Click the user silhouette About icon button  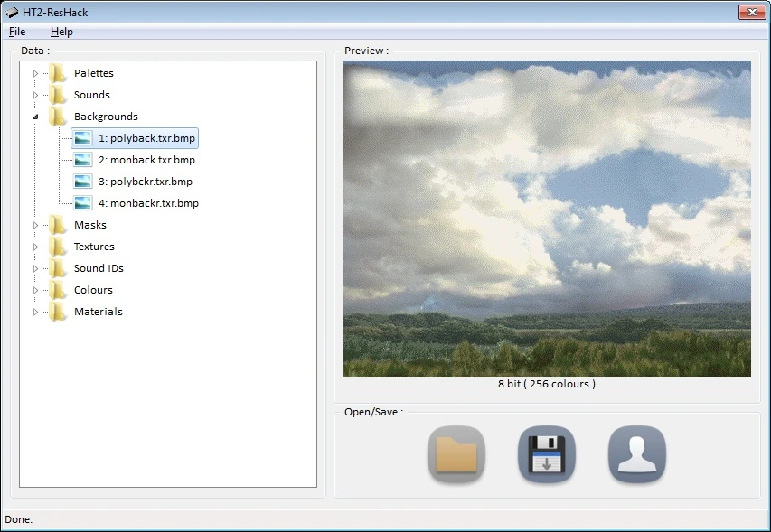[637, 454]
